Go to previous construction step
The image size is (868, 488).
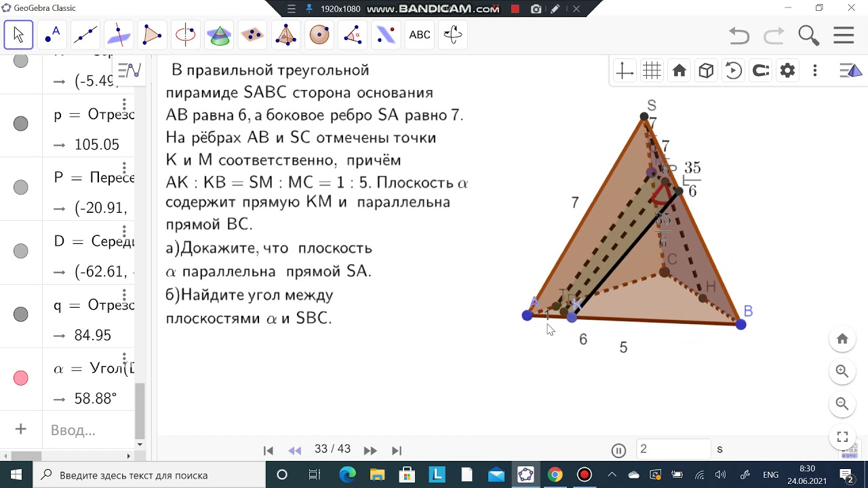294,450
